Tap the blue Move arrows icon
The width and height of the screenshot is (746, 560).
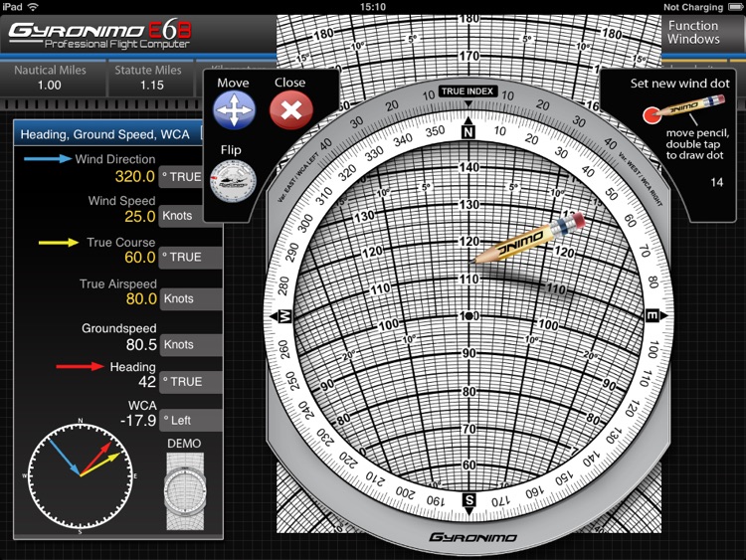click(234, 109)
